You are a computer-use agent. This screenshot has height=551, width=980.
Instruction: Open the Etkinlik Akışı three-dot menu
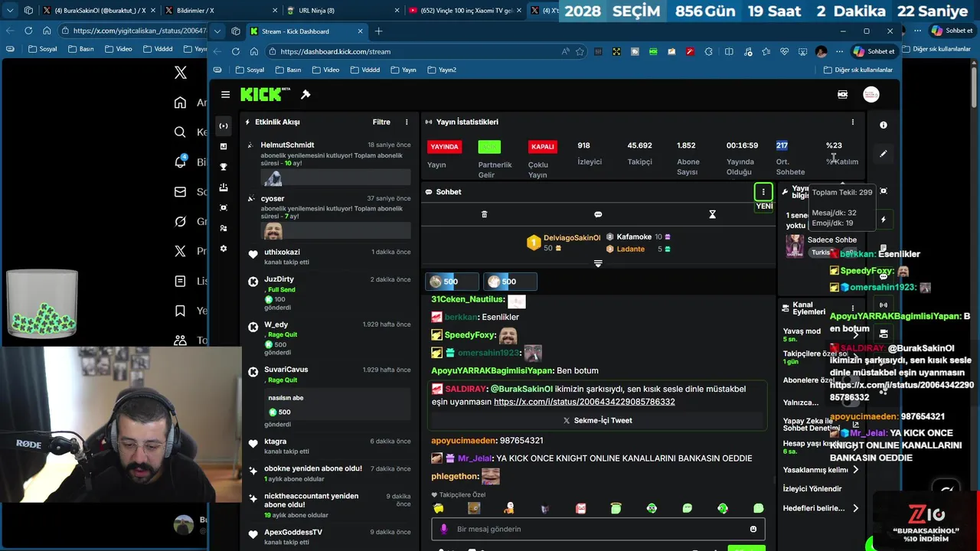coord(407,122)
